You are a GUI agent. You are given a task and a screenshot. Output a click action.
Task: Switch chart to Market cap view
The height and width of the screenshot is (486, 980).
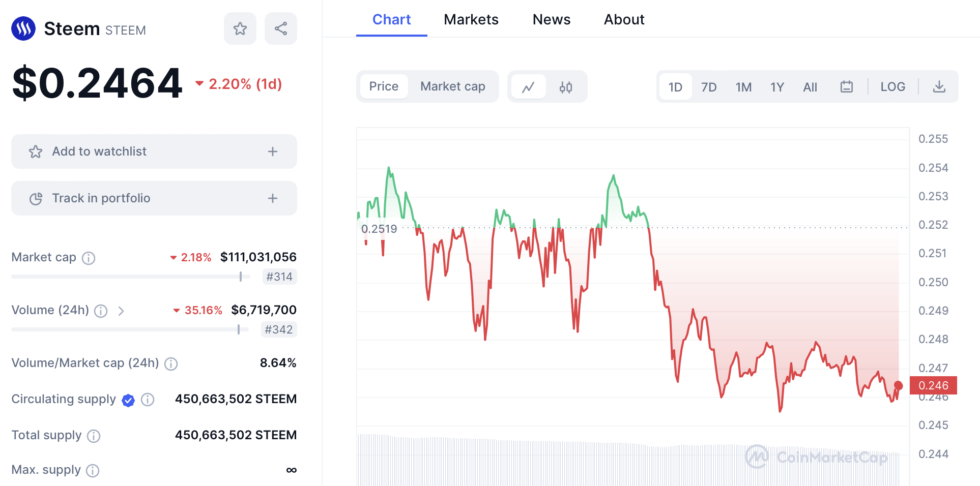click(x=452, y=86)
